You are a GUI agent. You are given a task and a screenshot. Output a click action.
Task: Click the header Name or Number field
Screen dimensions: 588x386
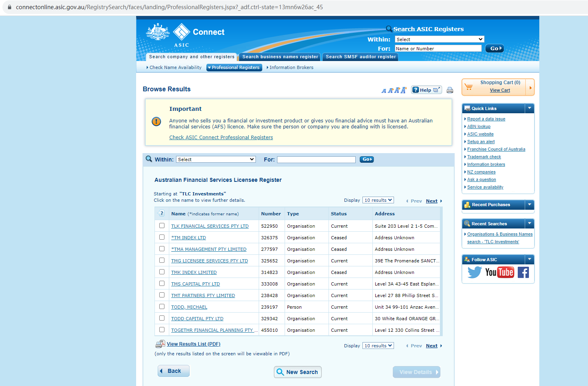coord(438,49)
